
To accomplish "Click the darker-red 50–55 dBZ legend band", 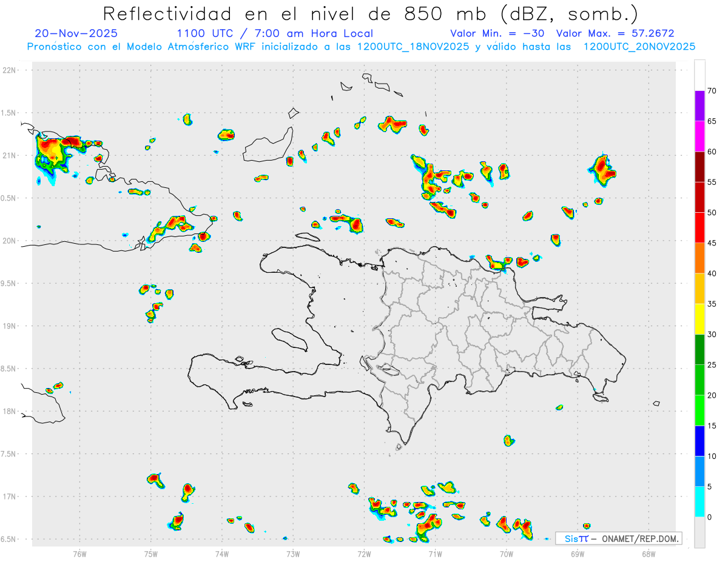I will (699, 197).
